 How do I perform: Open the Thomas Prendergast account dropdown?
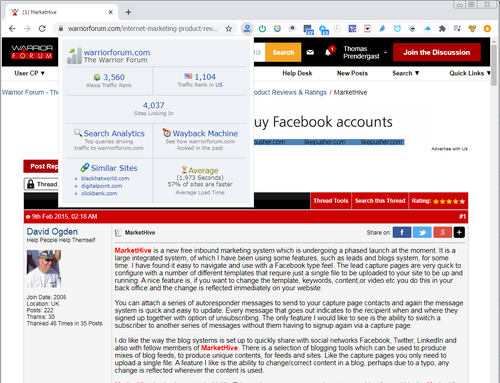coord(365,52)
